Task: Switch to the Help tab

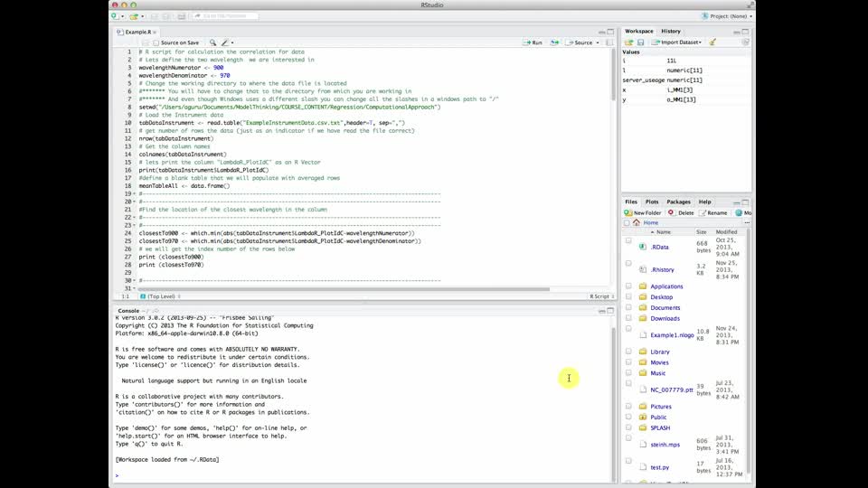Action: point(704,202)
